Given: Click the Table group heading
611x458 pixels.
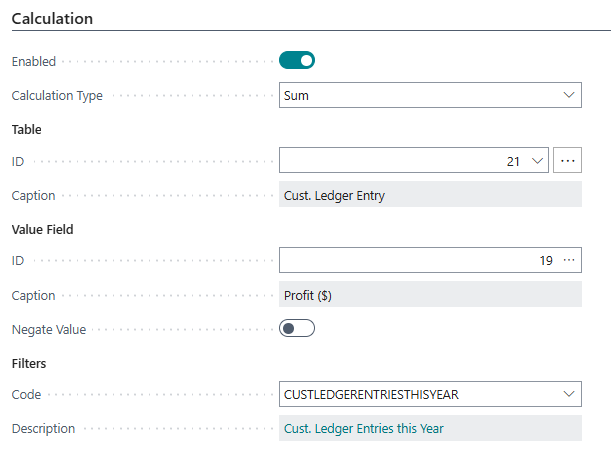Looking at the screenshot, I should (x=26, y=129).
